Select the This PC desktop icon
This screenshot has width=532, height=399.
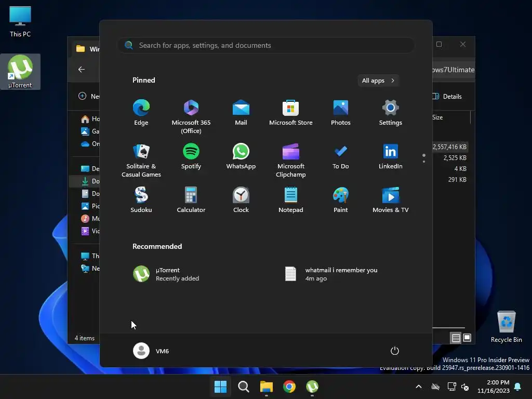click(x=20, y=22)
